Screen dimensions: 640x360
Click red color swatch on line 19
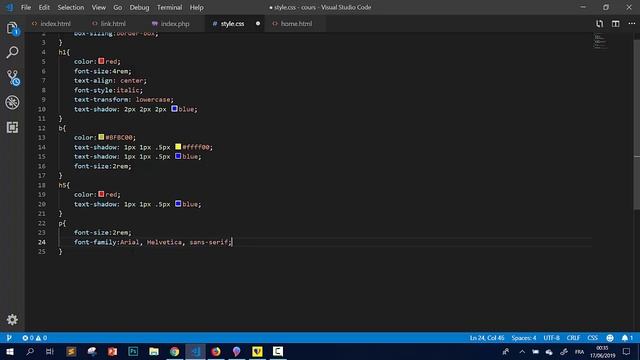pyautogui.click(x=101, y=194)
